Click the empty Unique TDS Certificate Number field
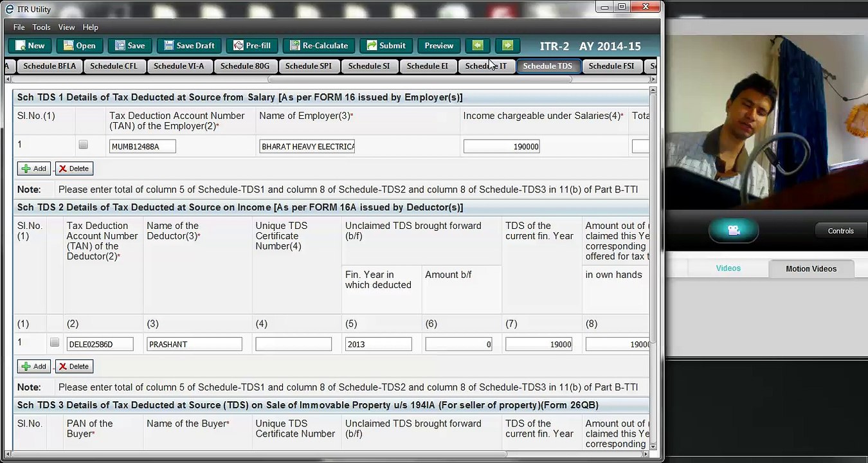This screenshot has width=868, height=463. click(293, 345)
